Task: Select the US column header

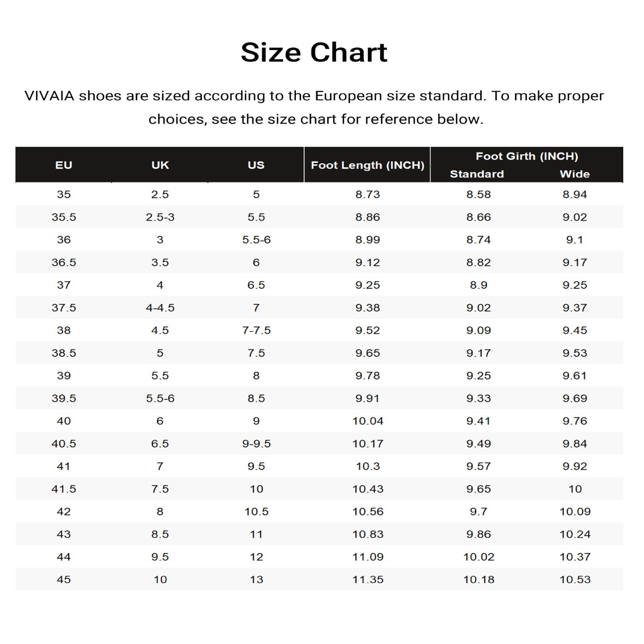Action: coord(256,165)
